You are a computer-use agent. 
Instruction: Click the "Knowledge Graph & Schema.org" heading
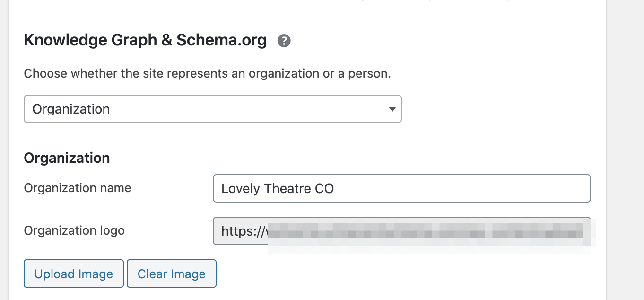(x=145, y=41)
